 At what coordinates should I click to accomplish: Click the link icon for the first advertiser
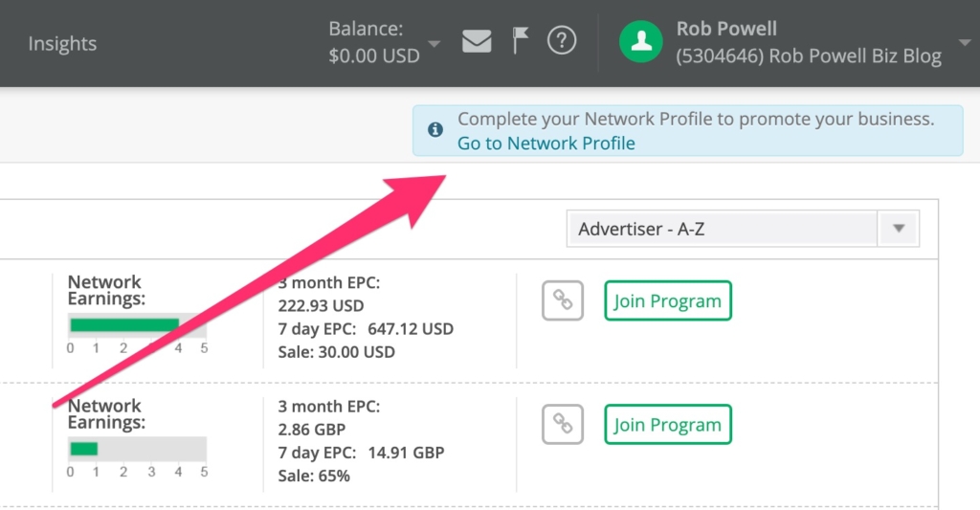click(563, 300)
